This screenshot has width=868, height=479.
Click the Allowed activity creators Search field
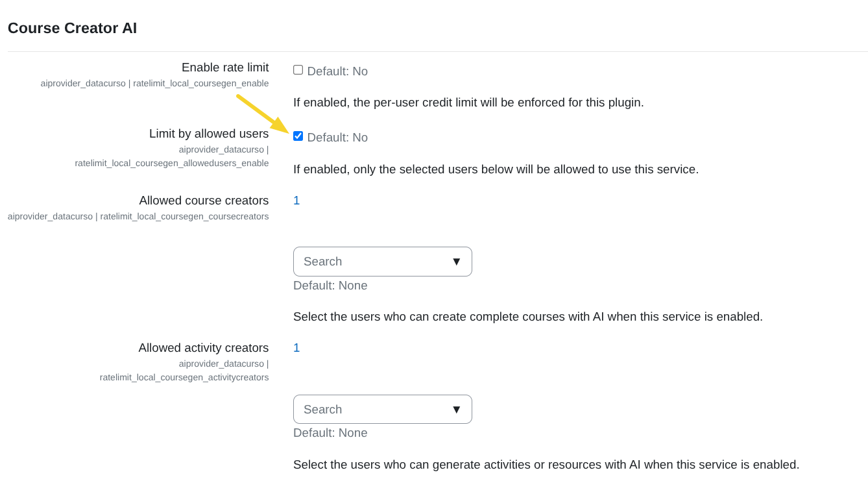click(370, 410)
